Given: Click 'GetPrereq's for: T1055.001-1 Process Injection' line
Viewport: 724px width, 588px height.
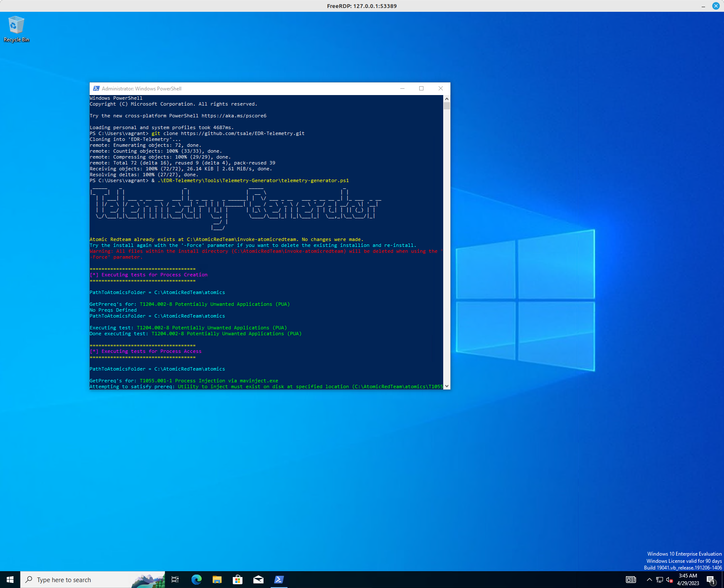Looking at the screenshot, I should pos(184,381).
